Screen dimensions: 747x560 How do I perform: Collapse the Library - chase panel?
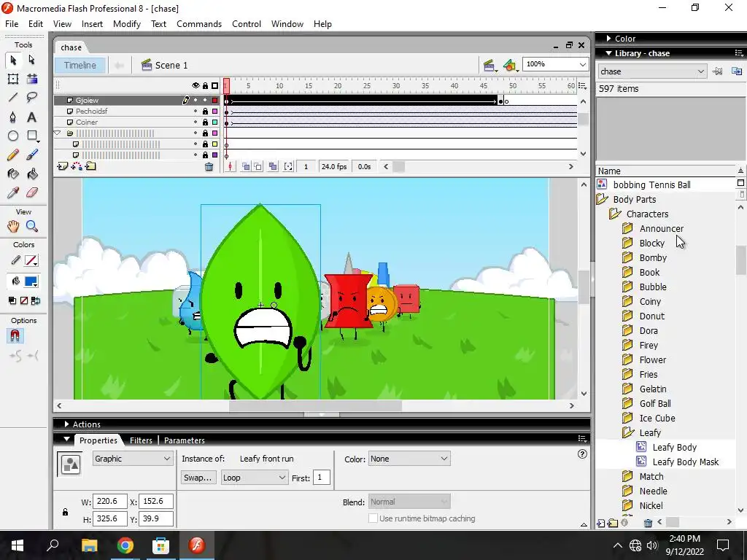609,53
